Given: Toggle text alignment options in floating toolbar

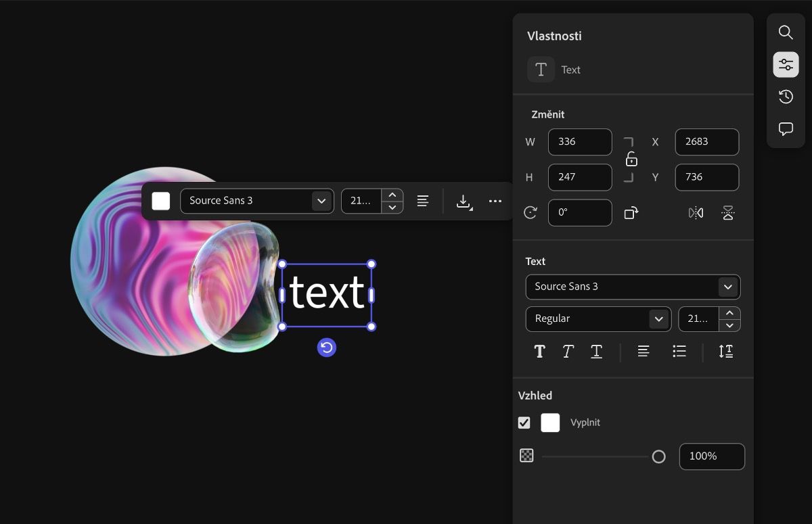Looking at the screenshot, I should (x=422, y=200).
